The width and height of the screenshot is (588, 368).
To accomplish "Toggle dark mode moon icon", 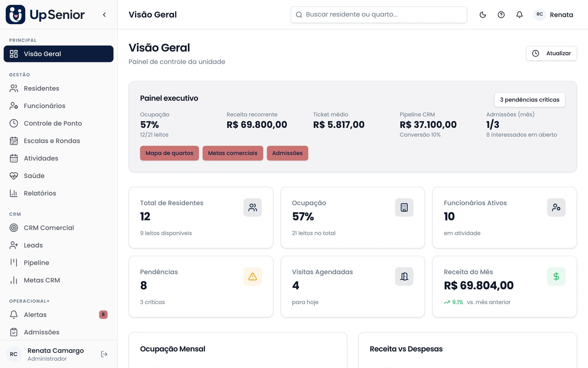I will [x=483, y=15].
